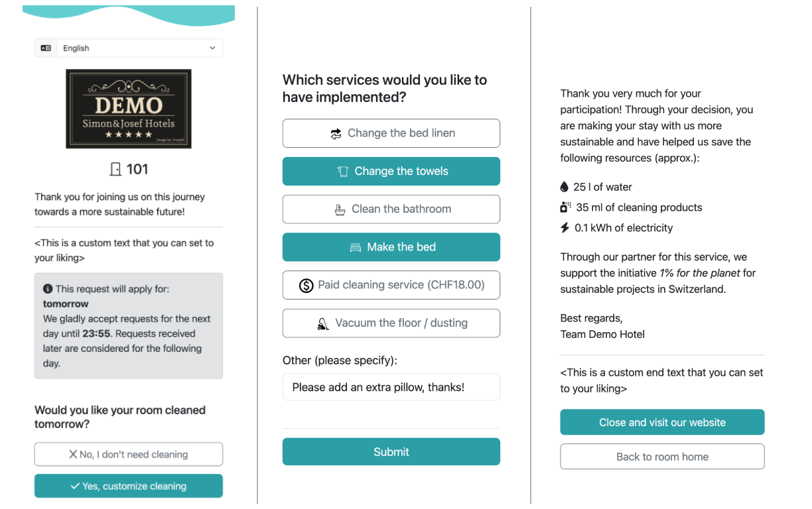Select Back to room home
The image size is (812, 509).
pos(662,456)
